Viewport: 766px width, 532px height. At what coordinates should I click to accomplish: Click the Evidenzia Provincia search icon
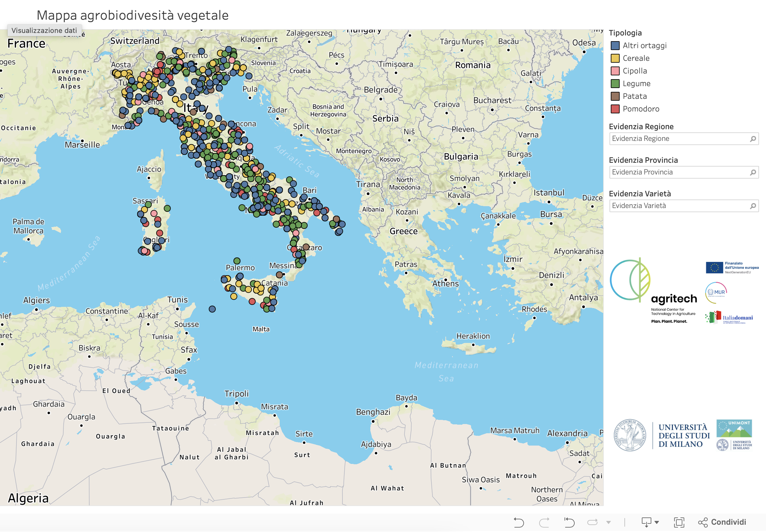(753, 172)
